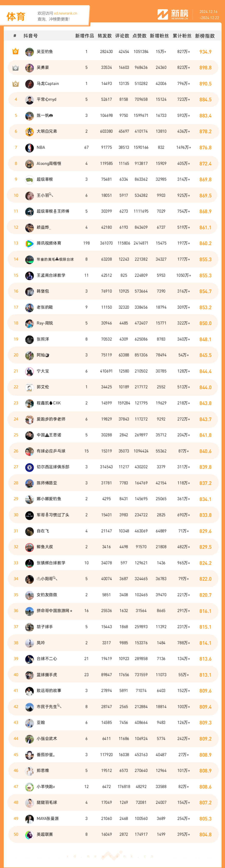225x868 pixels.
Task: Click the 腾讯视频体育 avatar icon
Action: pos(30,243)
